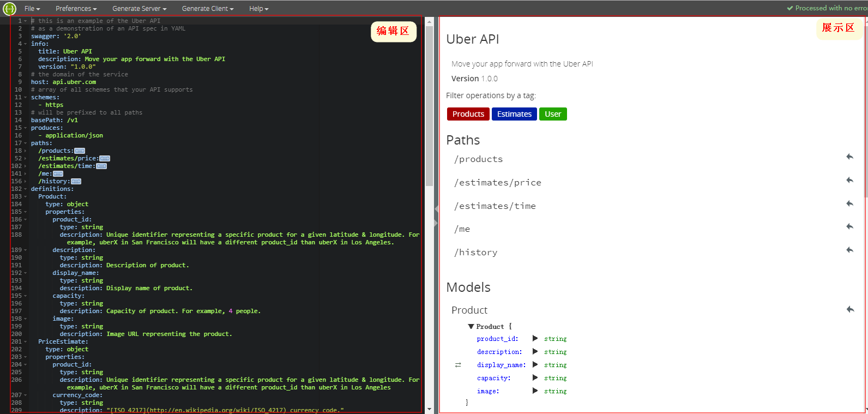This screenshot has height=414, width=868.
Task: Jump to source for /history path
Action: [849, 250]
